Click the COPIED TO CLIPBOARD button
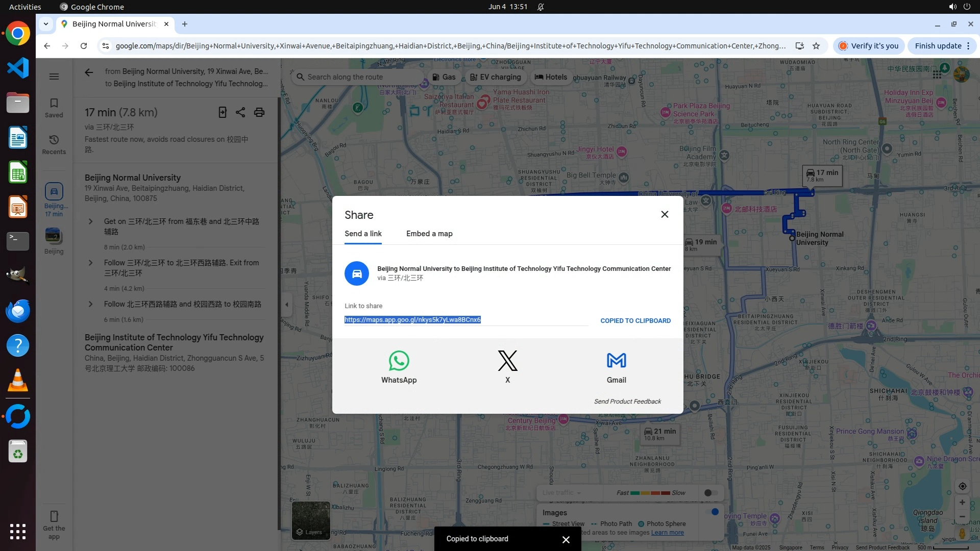Screen dimensions: 980x551 [x=635, y=321]
